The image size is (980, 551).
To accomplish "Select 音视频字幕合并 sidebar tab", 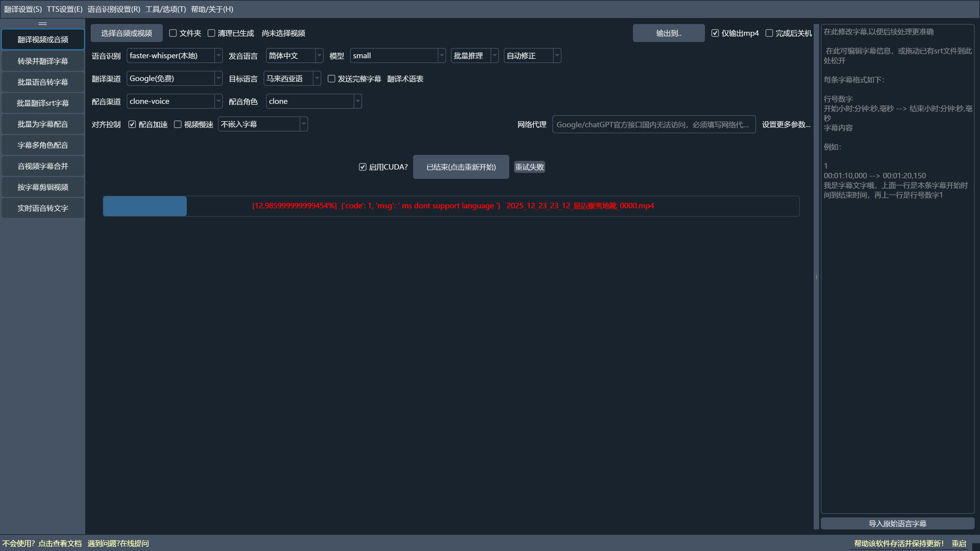I will pos(43,166).
